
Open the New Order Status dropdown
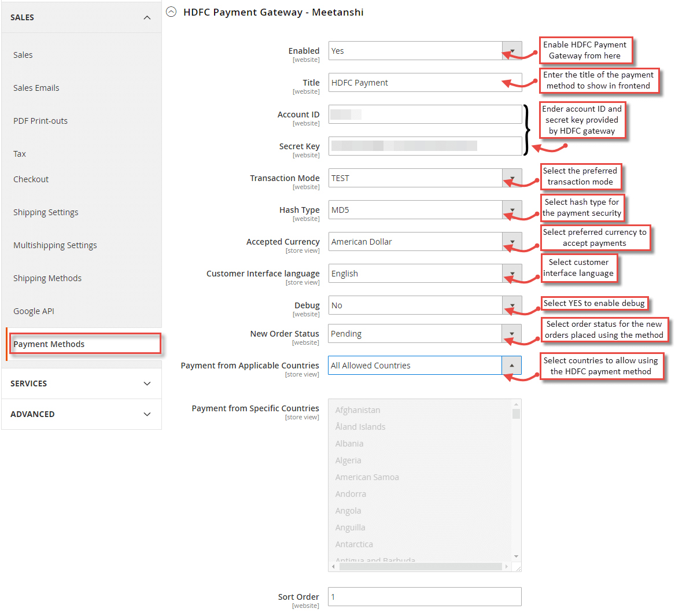(x=511, y=334)
